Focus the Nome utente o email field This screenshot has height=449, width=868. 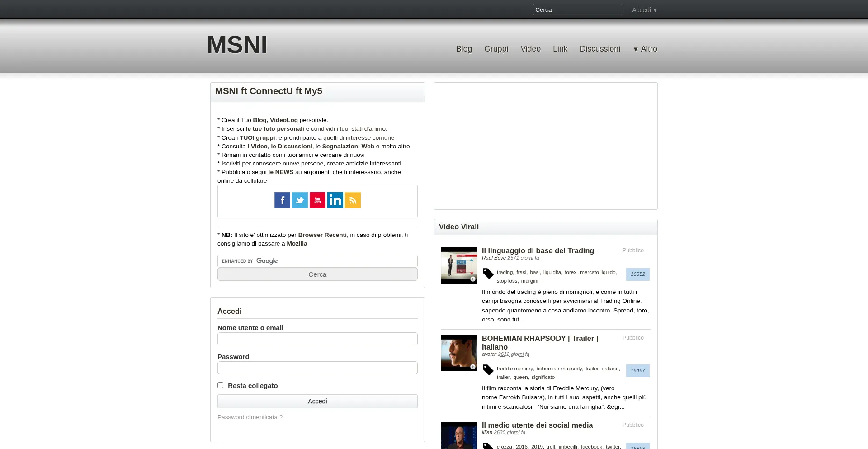click(317, 339)
